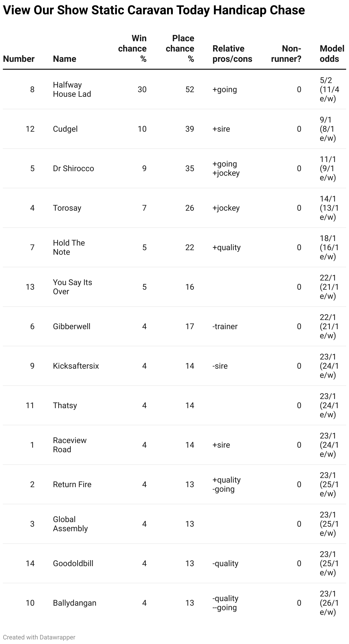The width and height of the screenshot is (349, 644).
Task: Click the Number column header
Action: click(x=19, y=59)
